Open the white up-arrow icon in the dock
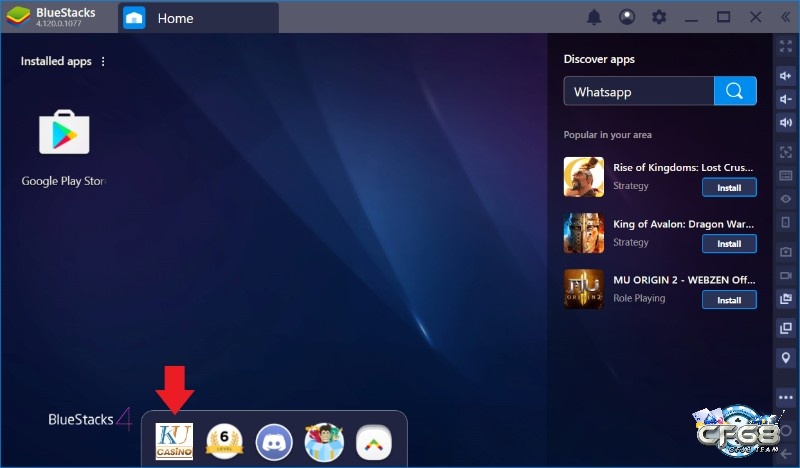 pos(373,442)
